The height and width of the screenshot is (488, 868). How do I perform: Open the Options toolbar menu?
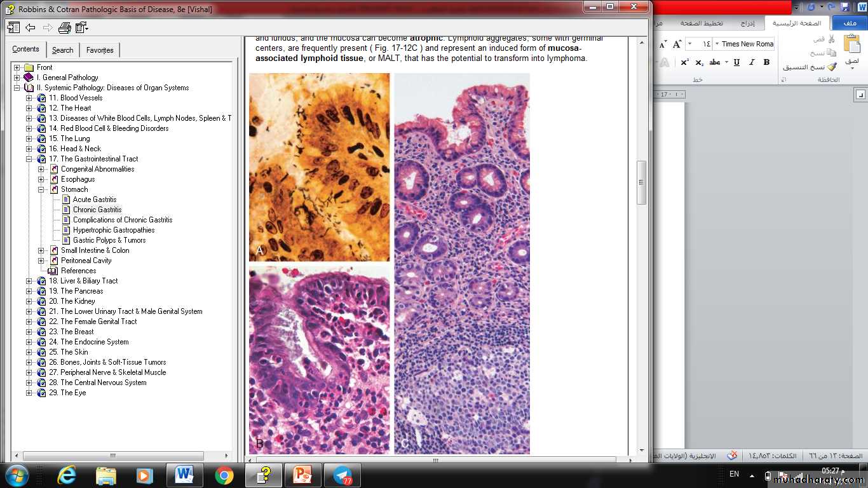(81, 27)
